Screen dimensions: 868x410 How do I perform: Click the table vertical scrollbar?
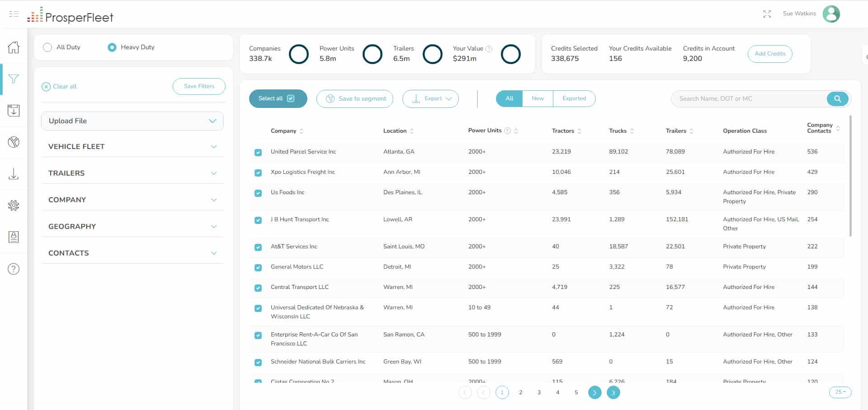pyautogui.click(x=850, y=176)
